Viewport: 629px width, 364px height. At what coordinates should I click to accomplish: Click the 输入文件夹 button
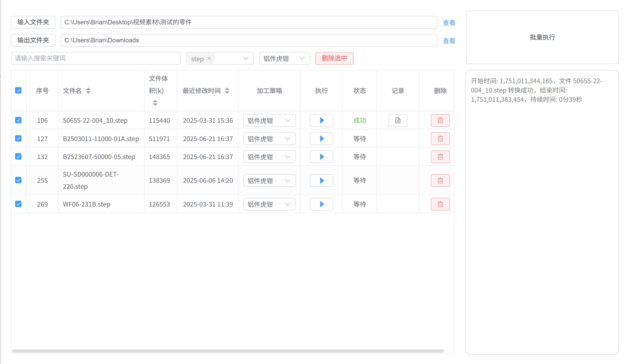33,22
